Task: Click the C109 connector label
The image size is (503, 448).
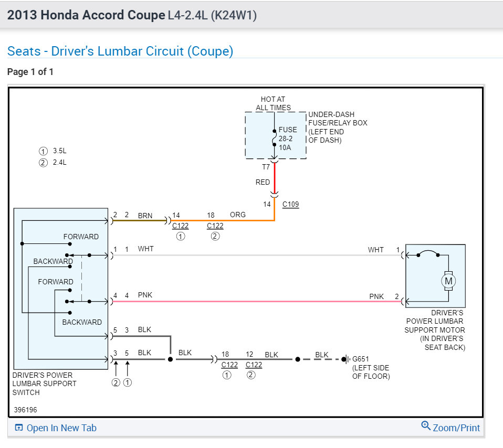Action: pos(290,204)
